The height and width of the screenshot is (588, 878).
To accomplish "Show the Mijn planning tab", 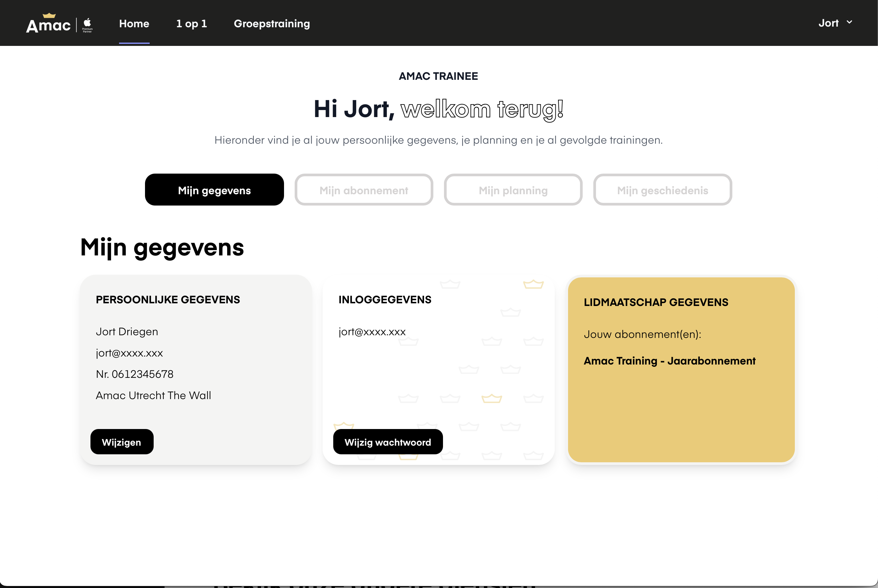I will point(513,190).
